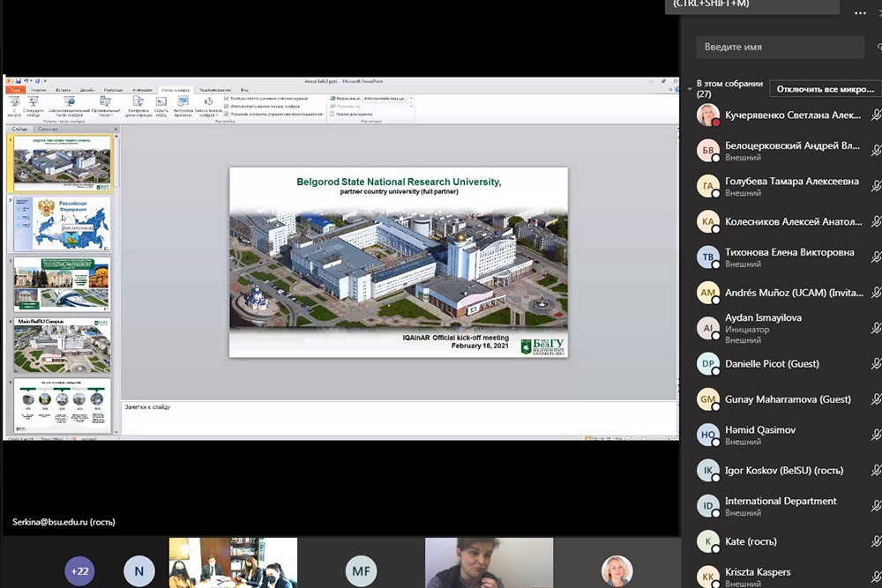Open the more options ellipsis in participants panel
Image resolution: width=882 pixels, height=588 pixels.
860,13
